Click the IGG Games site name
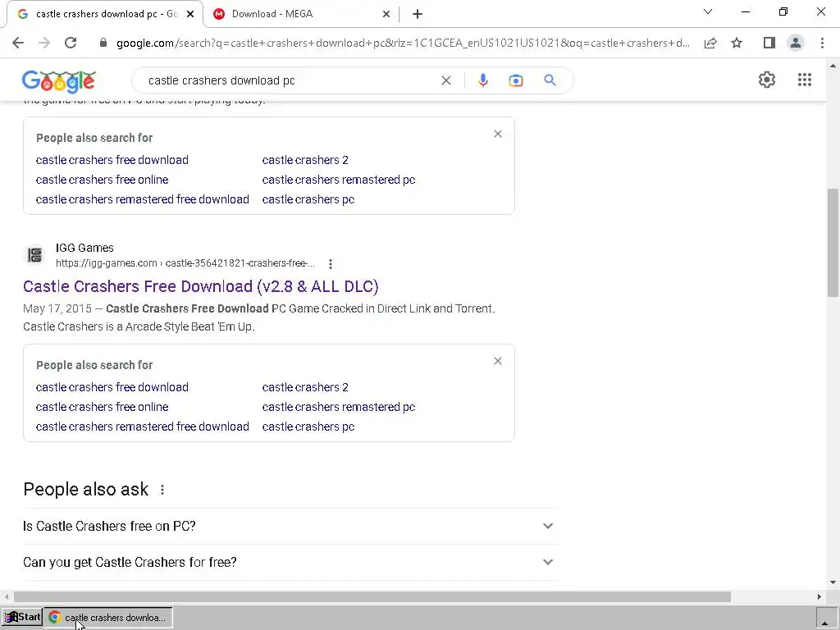Screen dimensions: 840x630 tap(84, 248)
